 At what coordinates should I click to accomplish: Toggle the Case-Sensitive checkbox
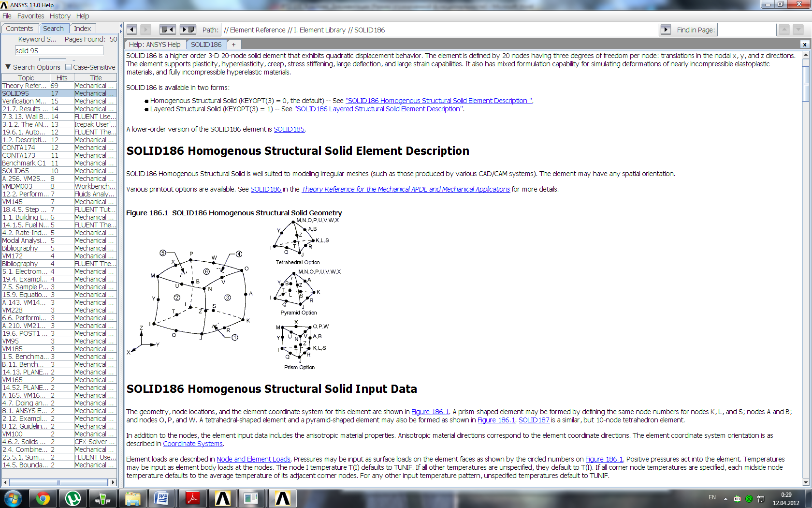tap(68, 67)
